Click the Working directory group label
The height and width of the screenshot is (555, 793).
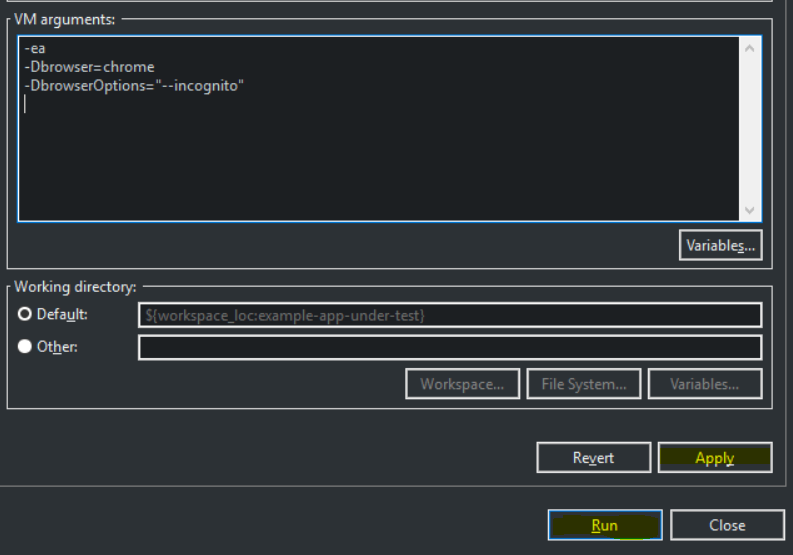(x=75, y=287)
